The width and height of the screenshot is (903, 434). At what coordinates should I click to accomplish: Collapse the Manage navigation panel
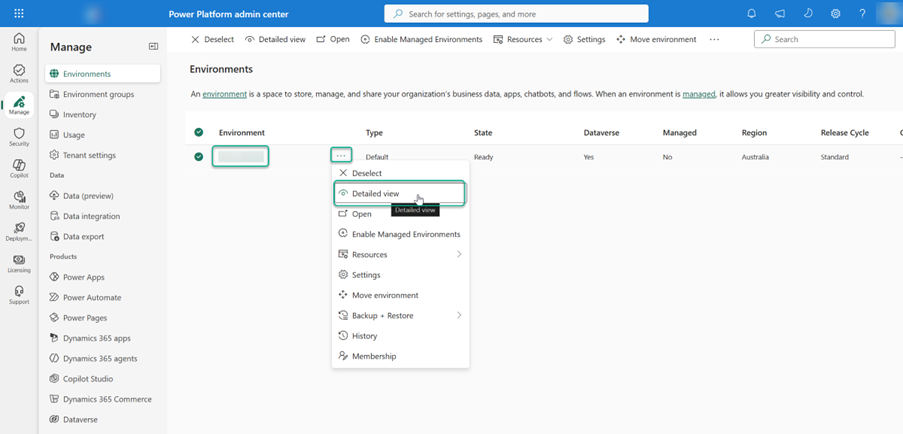click(x=153, y=47)
